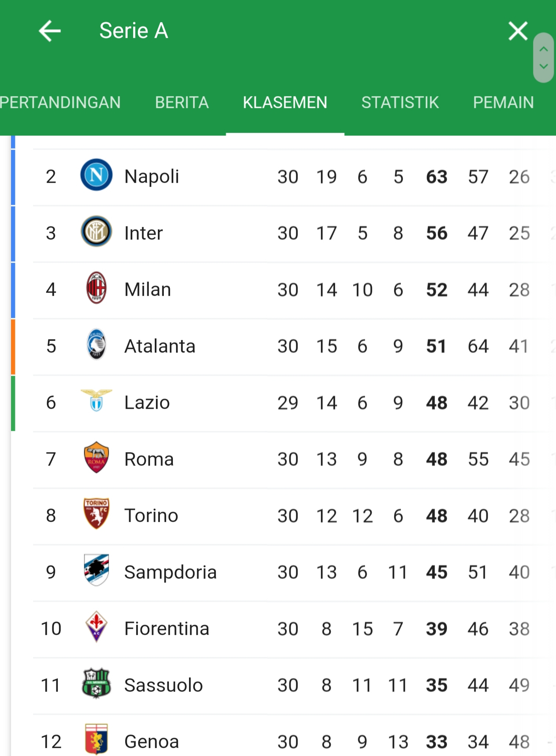Tap the Lazio eagle crest
Screen dimensions: 556x756
[96, 400]
